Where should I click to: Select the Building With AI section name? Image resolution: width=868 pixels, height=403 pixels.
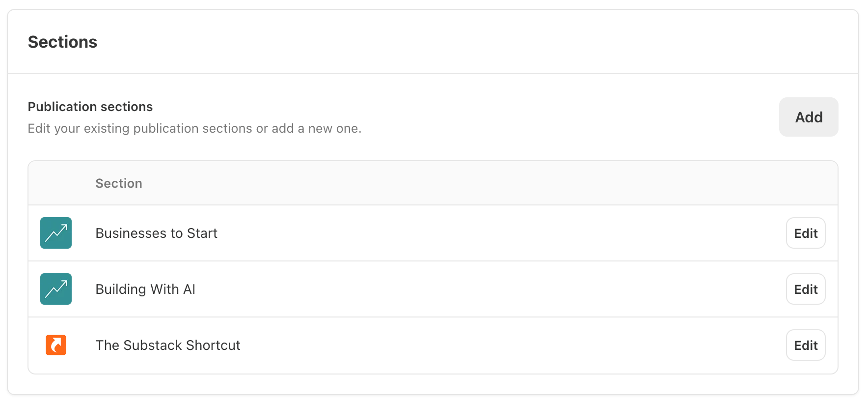tap(145, 289)
